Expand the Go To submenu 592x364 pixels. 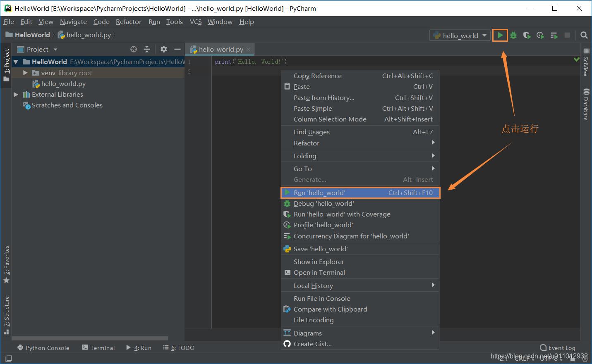click(x=360, y=169)
